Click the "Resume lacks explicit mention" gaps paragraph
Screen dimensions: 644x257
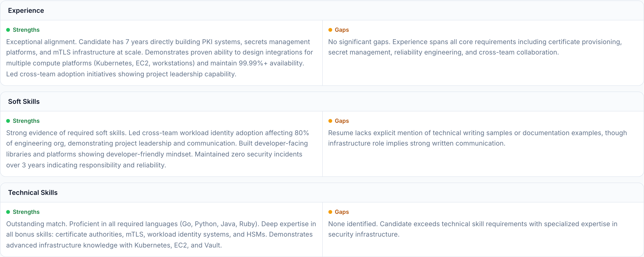coord(477,138)
